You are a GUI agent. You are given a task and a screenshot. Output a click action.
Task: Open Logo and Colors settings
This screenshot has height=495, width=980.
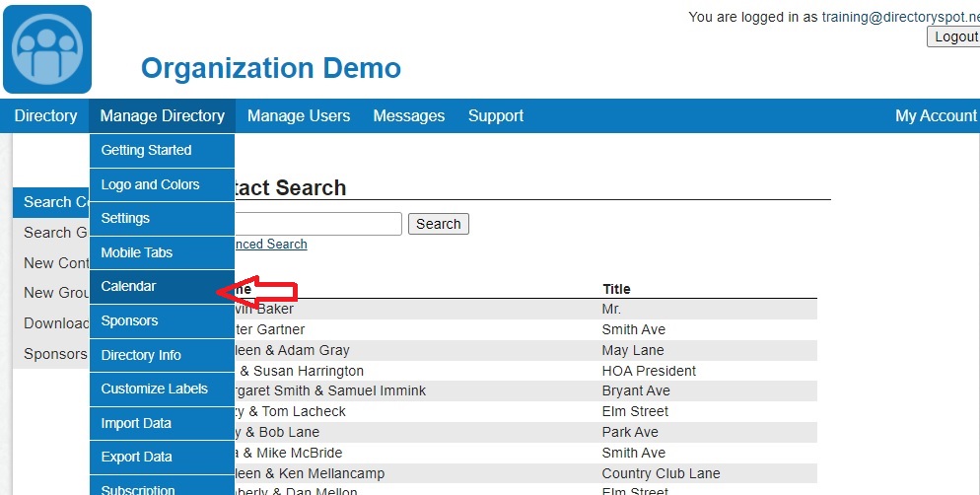tap(150, 184)
